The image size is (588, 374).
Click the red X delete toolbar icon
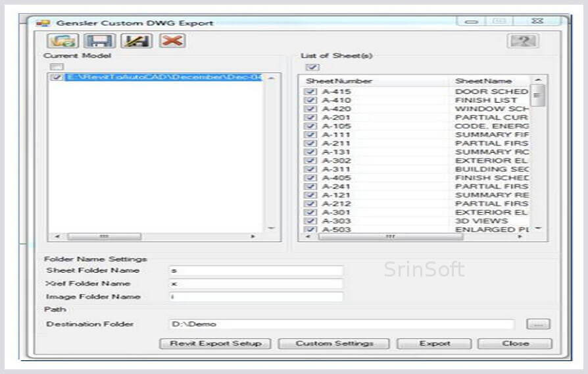tap(172, 41)
